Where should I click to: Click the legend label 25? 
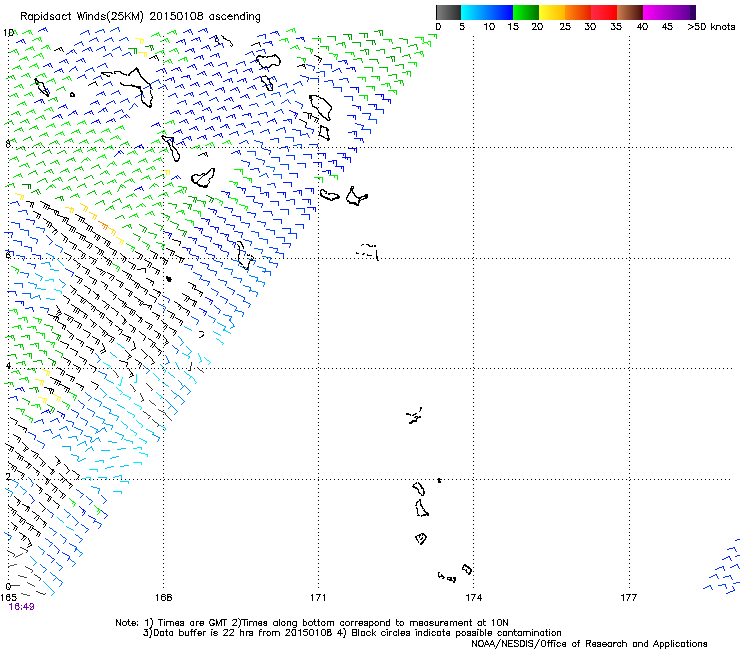point(565,27)
